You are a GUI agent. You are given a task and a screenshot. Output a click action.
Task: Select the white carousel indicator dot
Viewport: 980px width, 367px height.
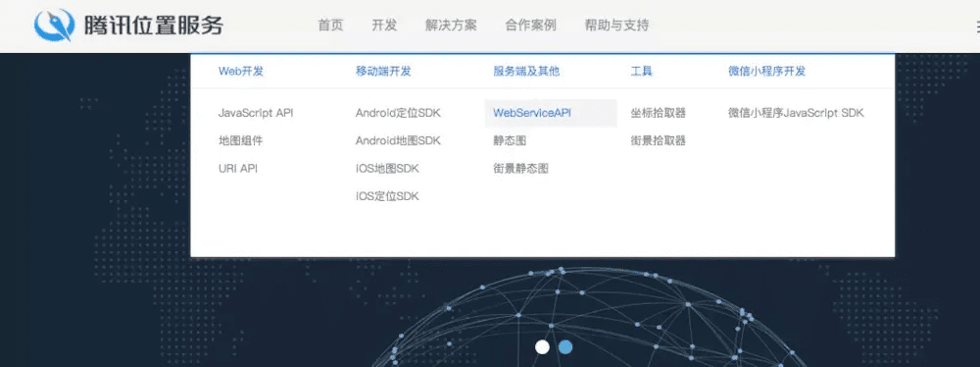543,346
